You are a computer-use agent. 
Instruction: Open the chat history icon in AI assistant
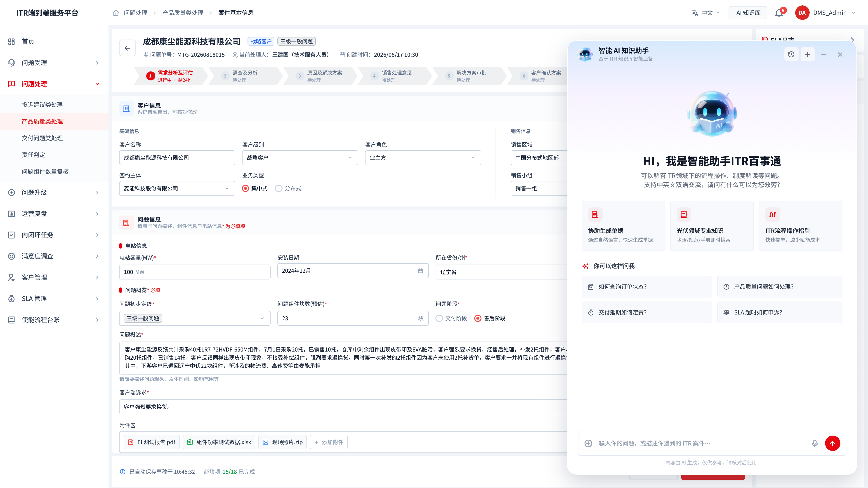tap(791, 54)
